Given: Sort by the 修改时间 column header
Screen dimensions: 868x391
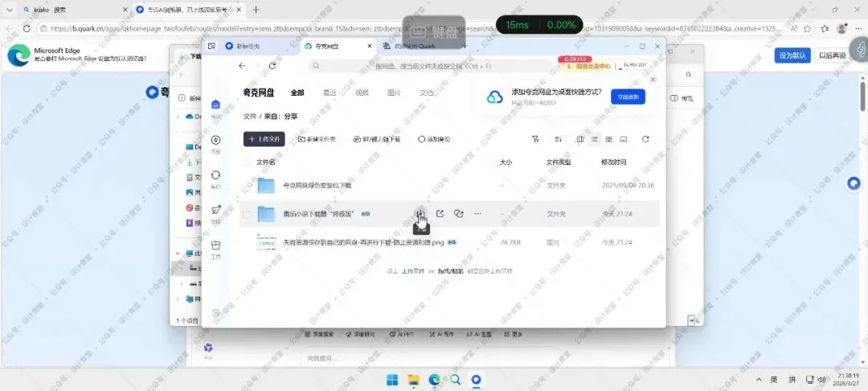Looking at the screenshot, I should coord(614,163).
